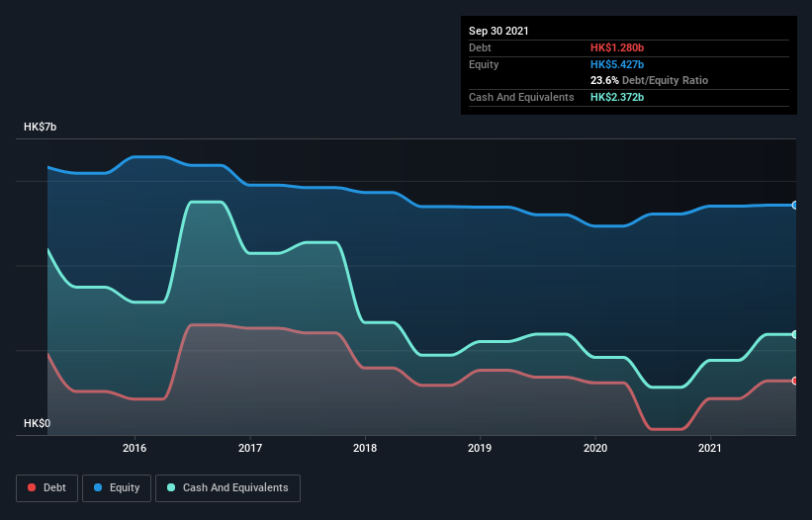
Task: Click the HK$0 axis label
Action: tap(38, 423)
